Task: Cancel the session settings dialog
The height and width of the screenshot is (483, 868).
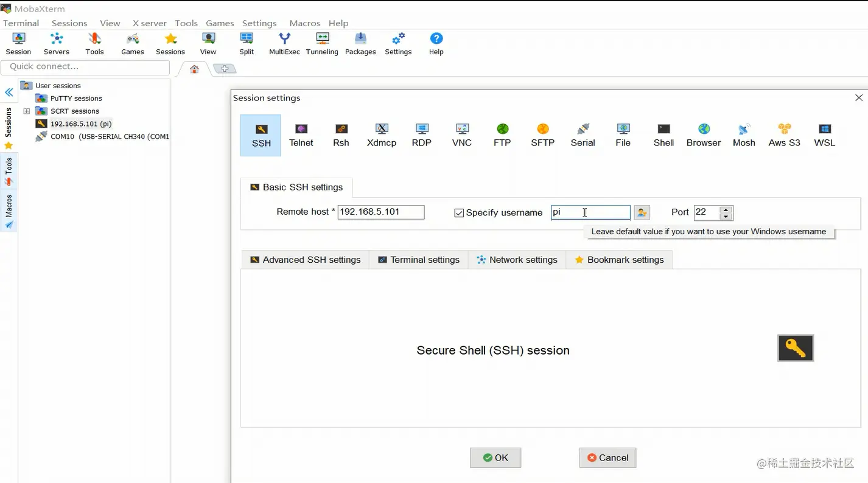Action: 607,457
